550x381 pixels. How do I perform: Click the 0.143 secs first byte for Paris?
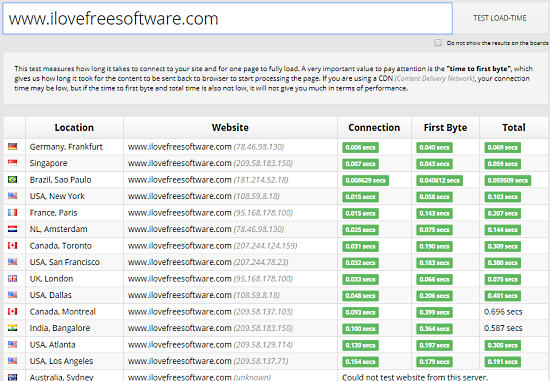[434, 213]
